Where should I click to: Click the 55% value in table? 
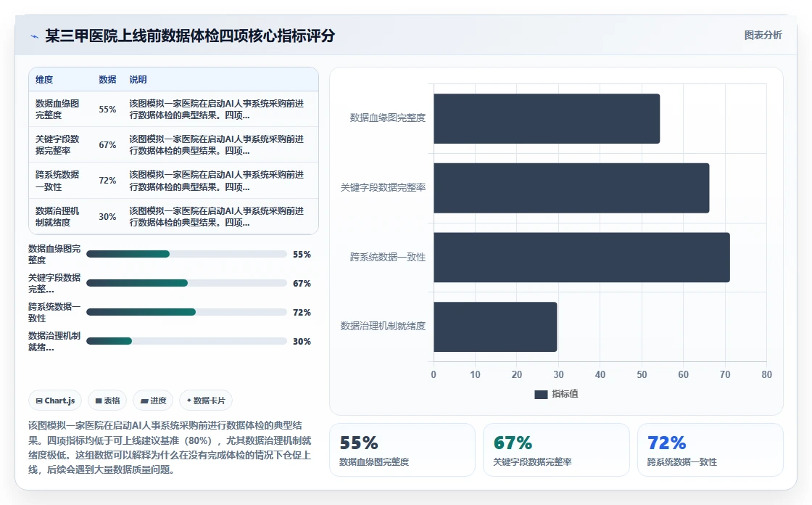point(107,110)
